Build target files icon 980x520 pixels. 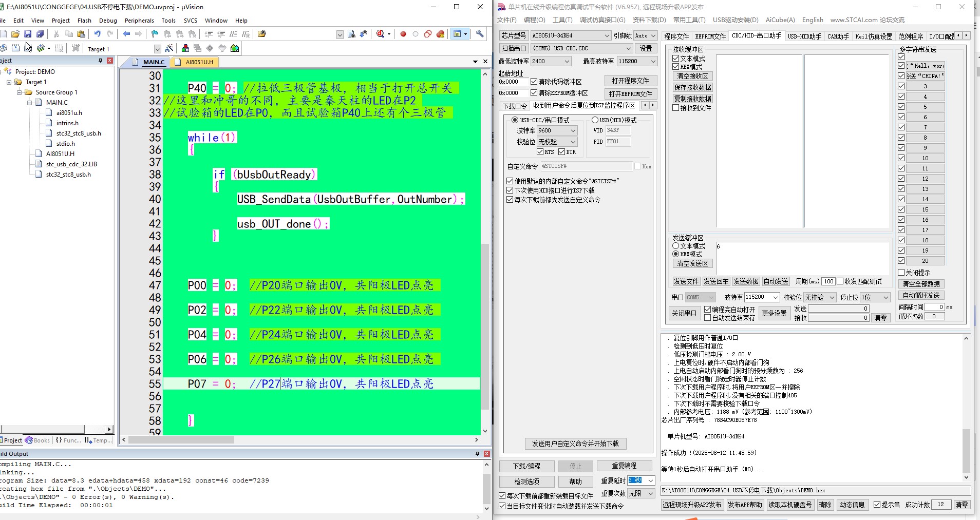click(x=15, y=48)
